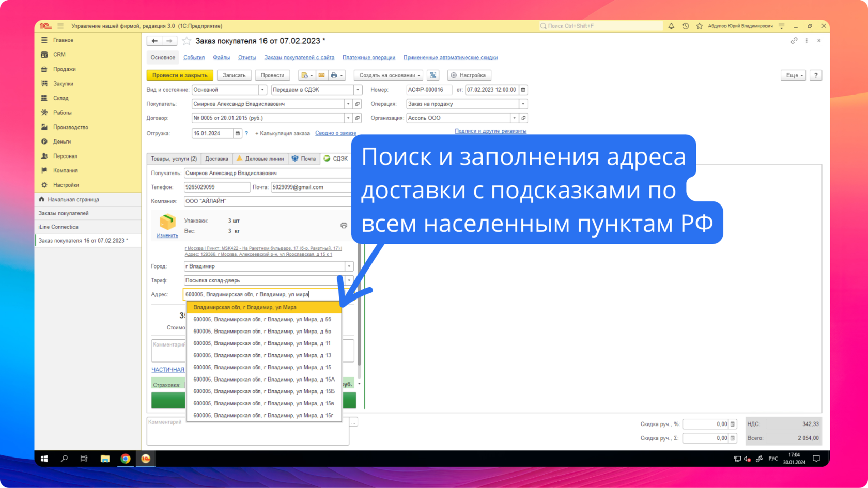Open the three-dot document options menu

coord(807,41)
